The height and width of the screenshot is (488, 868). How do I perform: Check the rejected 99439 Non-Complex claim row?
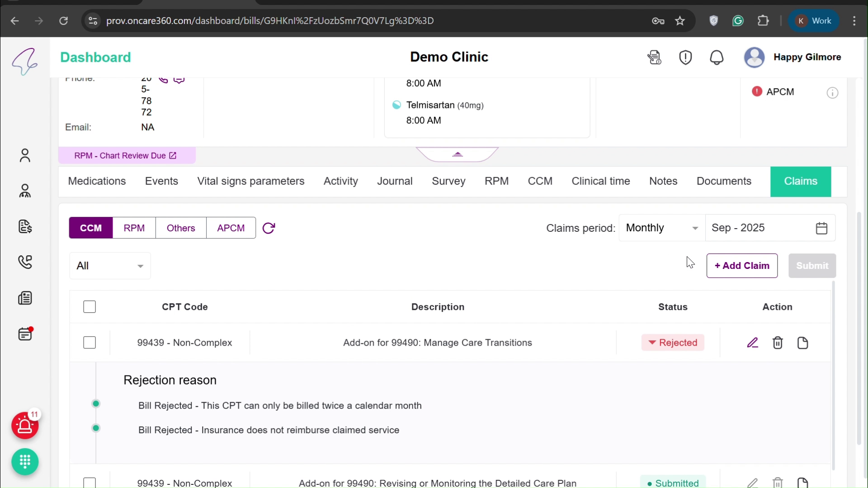pyautogui.click(x=89, y=343)
